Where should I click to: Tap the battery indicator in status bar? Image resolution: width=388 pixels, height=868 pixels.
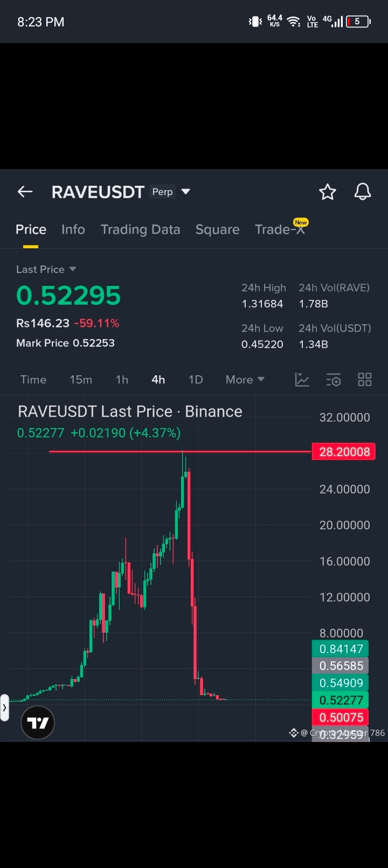[358, 22]
